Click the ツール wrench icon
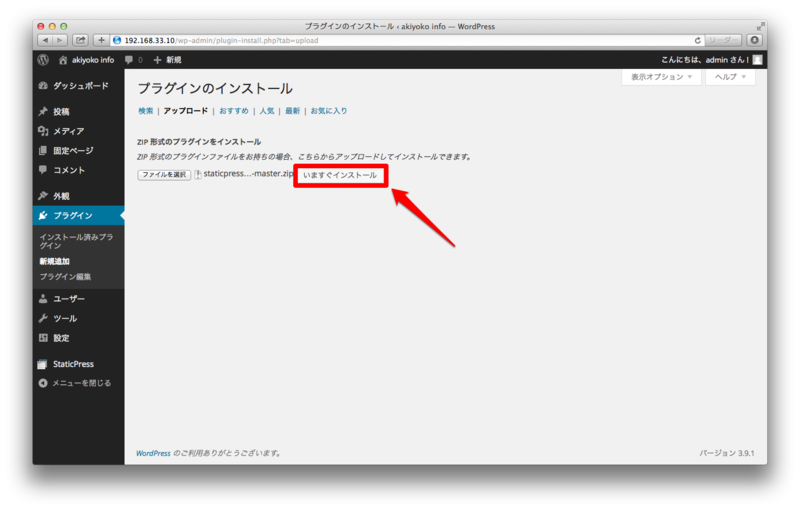 click(43, 318)
